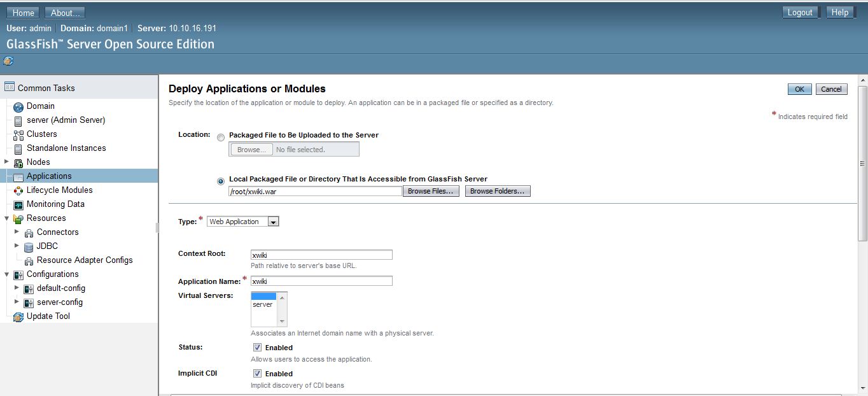Click the Standalone Instances icon
Screen dimensions: 868x396
coord(18,148)
